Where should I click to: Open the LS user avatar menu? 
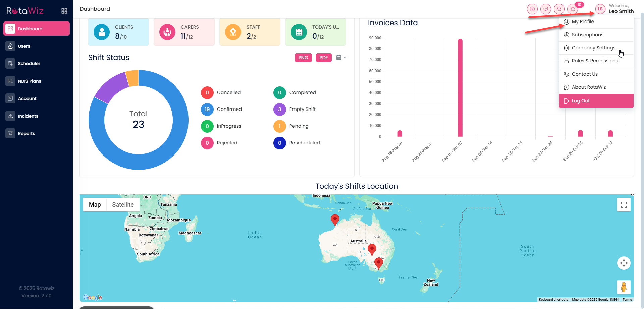click(x=600, y=9)
